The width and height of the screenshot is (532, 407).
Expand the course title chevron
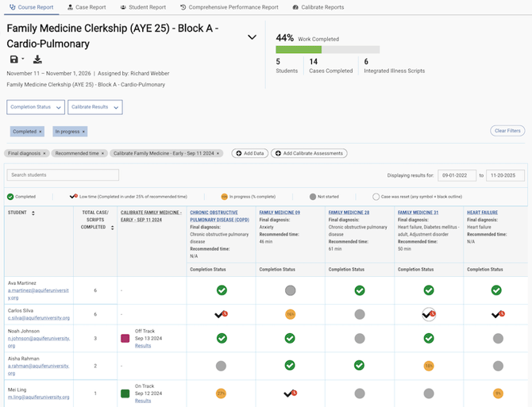[x=252, y=37]
